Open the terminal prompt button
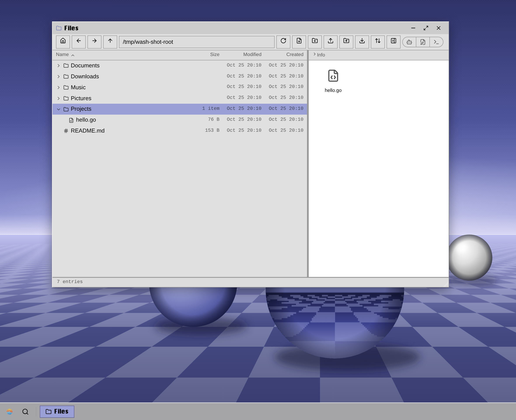This screenshot has width=516, height=420. tap(436, 42)
